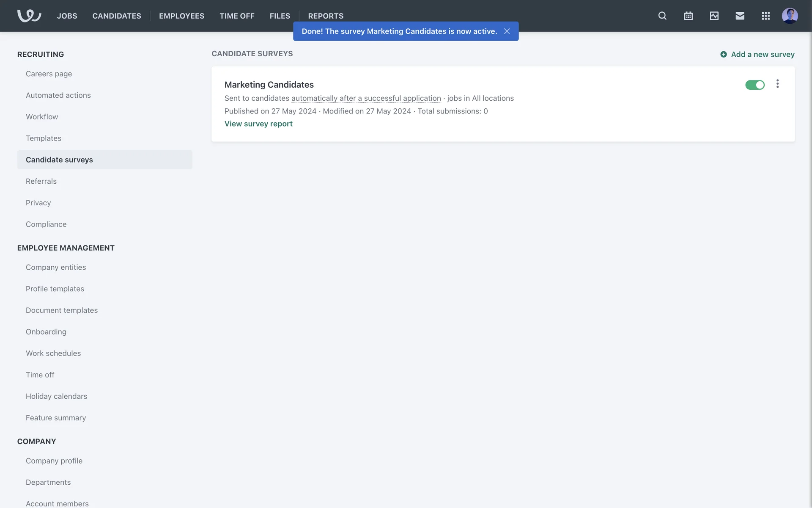812x508 pixels.
Task: Click the Workable logo icon
Action: tap(29, 16)
